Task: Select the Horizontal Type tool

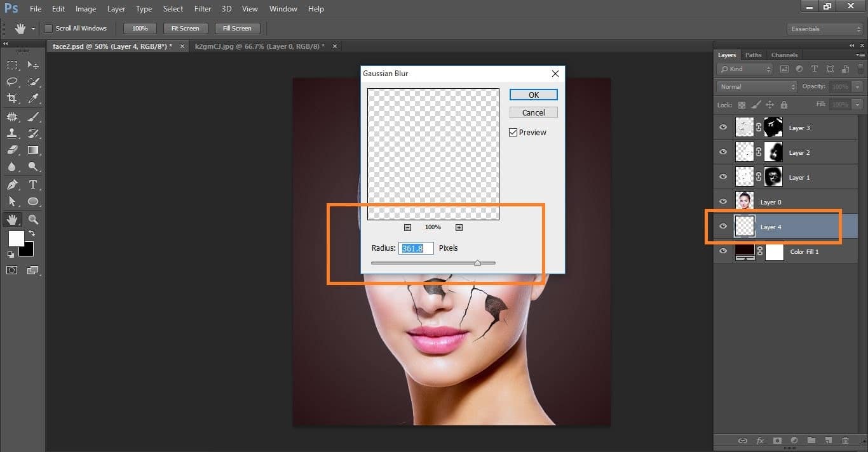Action: [x=33, y=185]
